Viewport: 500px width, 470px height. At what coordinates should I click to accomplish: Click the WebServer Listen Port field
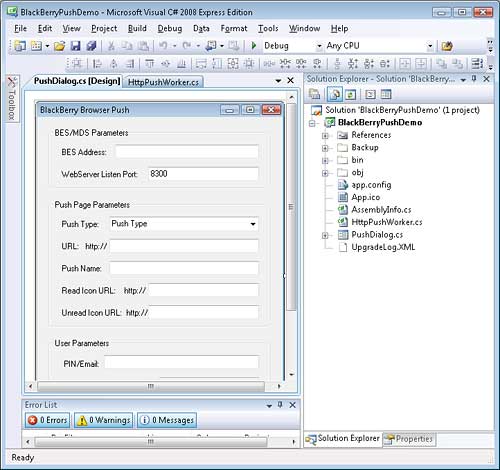[x=203, y=174]
